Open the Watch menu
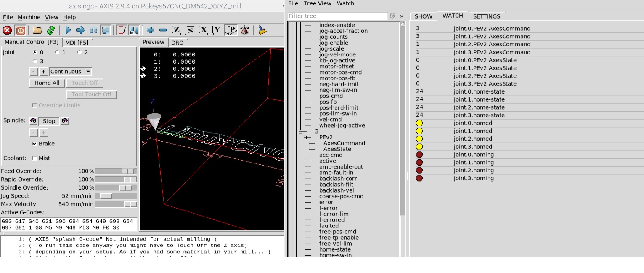Screen dimensions: 644x273 pos(346,3)
